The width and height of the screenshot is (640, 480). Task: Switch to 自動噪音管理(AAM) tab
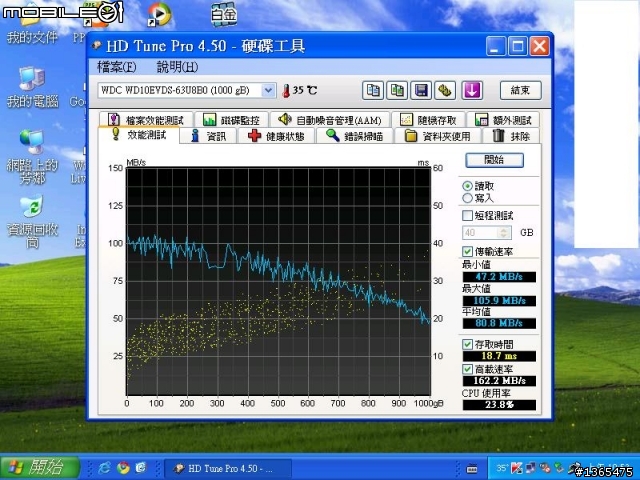330,120
